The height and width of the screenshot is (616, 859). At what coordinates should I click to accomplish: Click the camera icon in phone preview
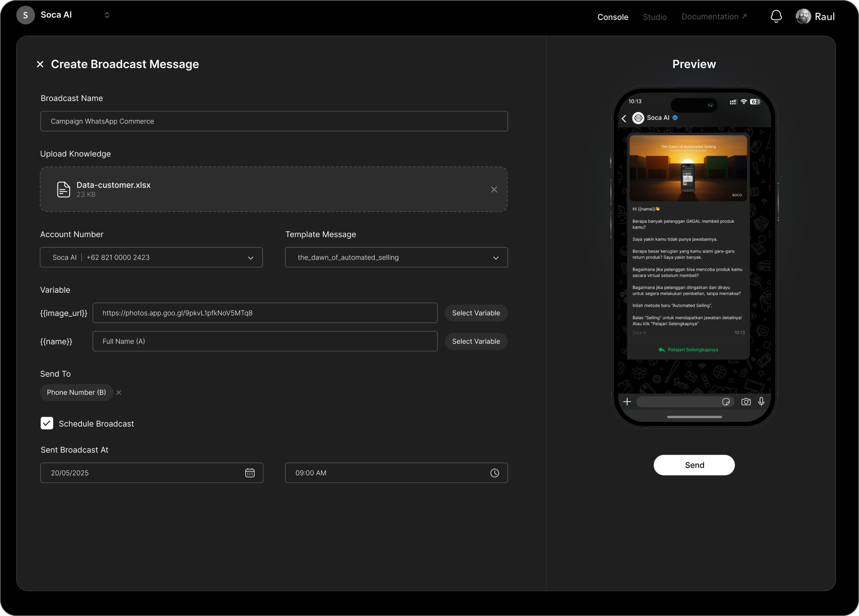coord(745,402)
